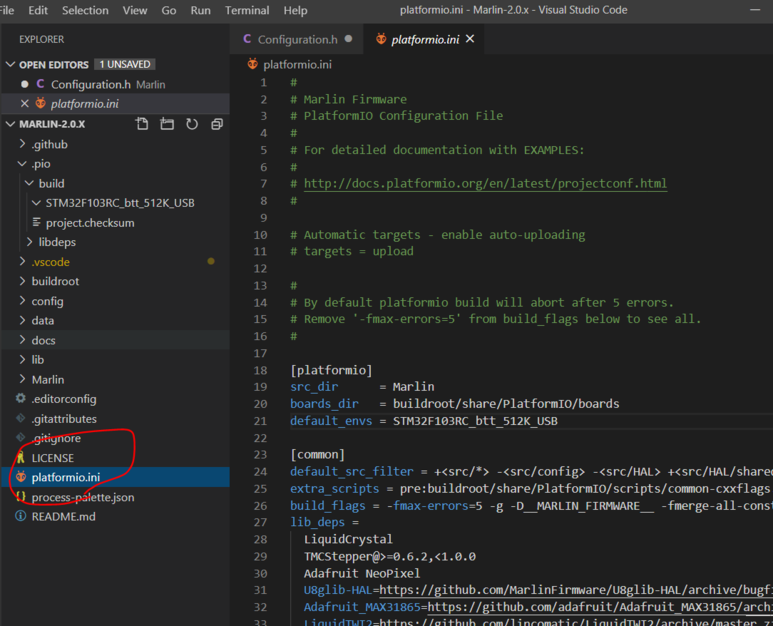
Task: Open docs.platformio.org projectconf link
Action: (x=485, y=183)
